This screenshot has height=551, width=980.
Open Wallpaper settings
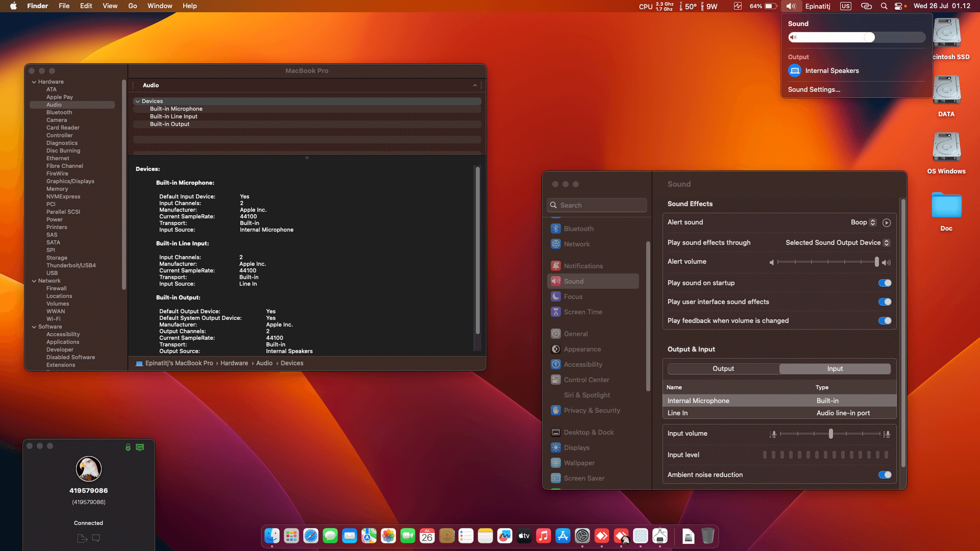(x=579, y=463)
